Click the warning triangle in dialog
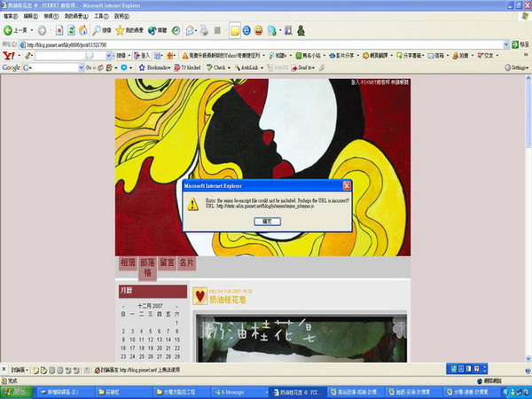532x399 pixels. point(192,204)
